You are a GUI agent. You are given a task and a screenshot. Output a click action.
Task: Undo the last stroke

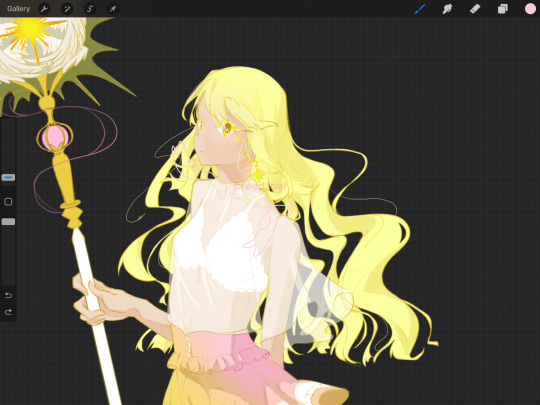(x=8, y=295)
